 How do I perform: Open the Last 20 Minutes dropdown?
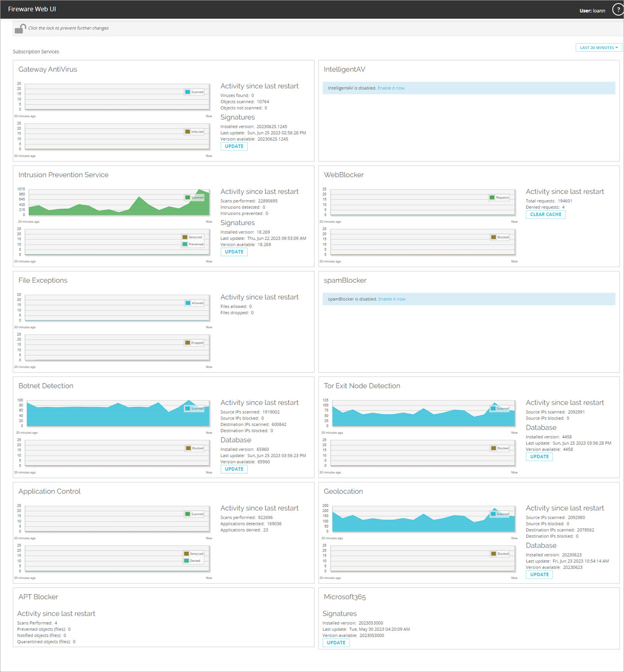tap(598, 48)
